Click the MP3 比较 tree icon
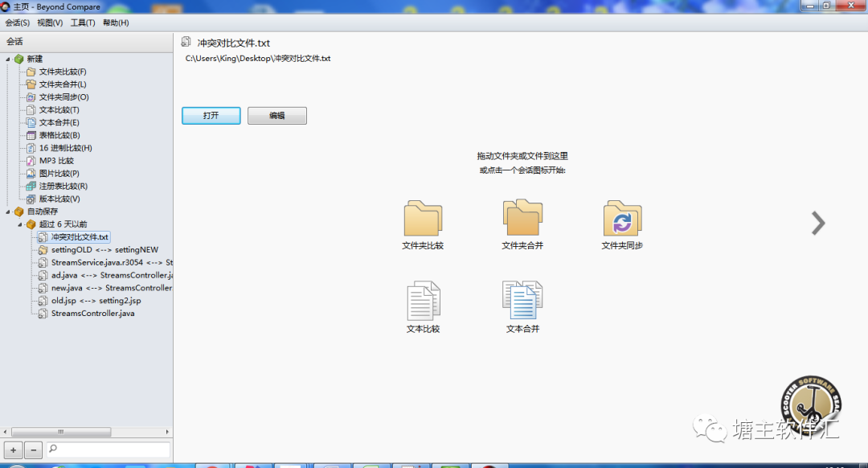 [x=31, y=161]
